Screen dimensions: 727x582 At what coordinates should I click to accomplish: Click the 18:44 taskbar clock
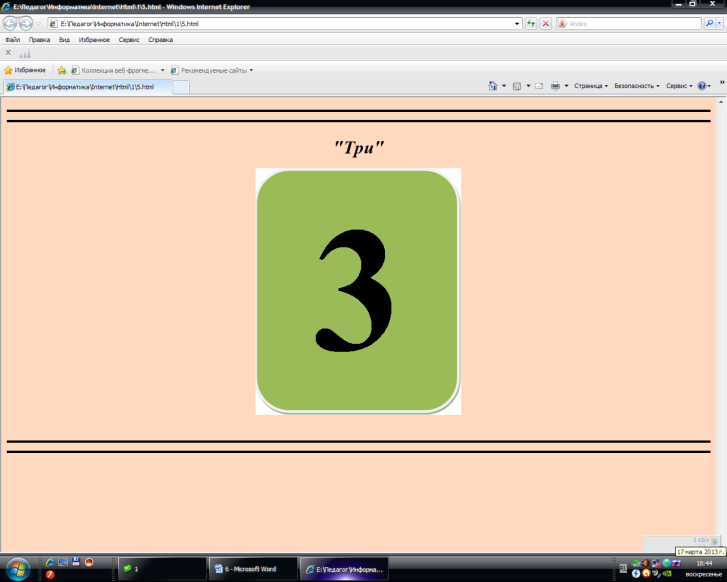[704, 563]
